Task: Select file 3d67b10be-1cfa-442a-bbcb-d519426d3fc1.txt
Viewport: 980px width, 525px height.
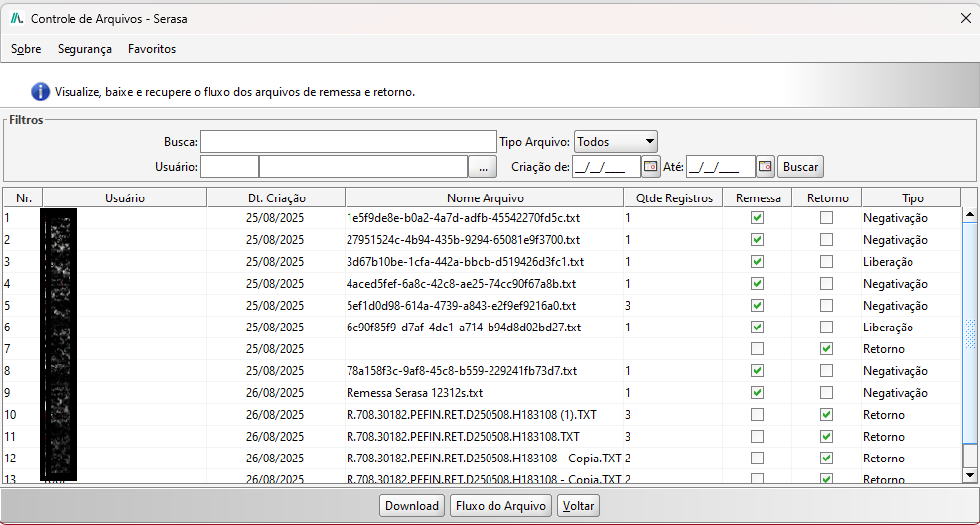Action: pos(465,262)
